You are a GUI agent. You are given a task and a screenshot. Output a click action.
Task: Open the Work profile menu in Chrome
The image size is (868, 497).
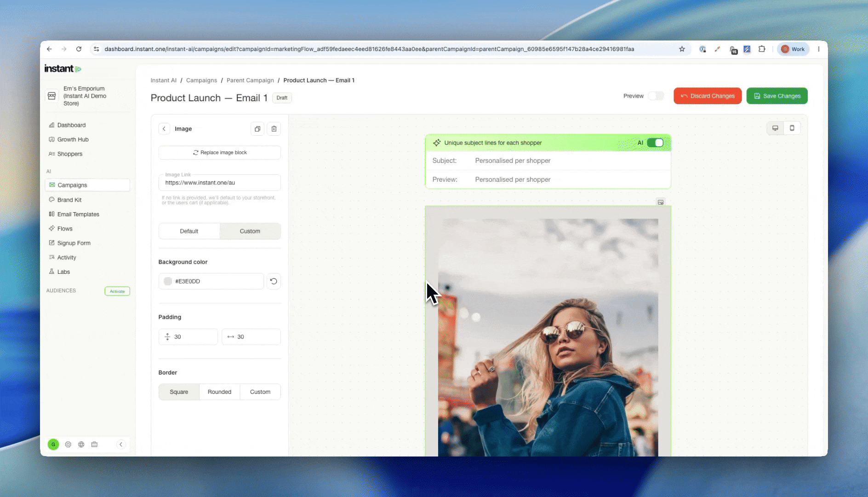point(793,49)
